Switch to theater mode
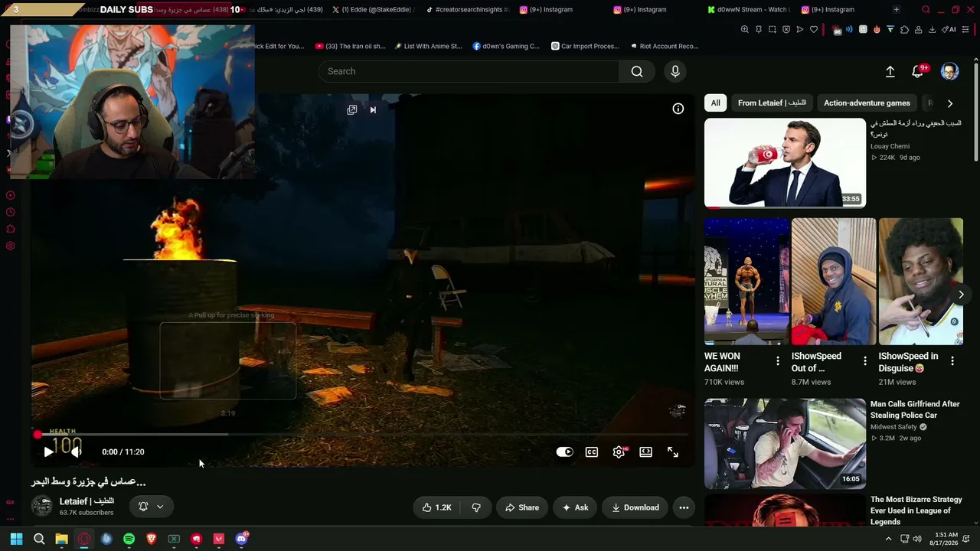Viewport: 980px width, 551px height. click(x=645, y=452)
